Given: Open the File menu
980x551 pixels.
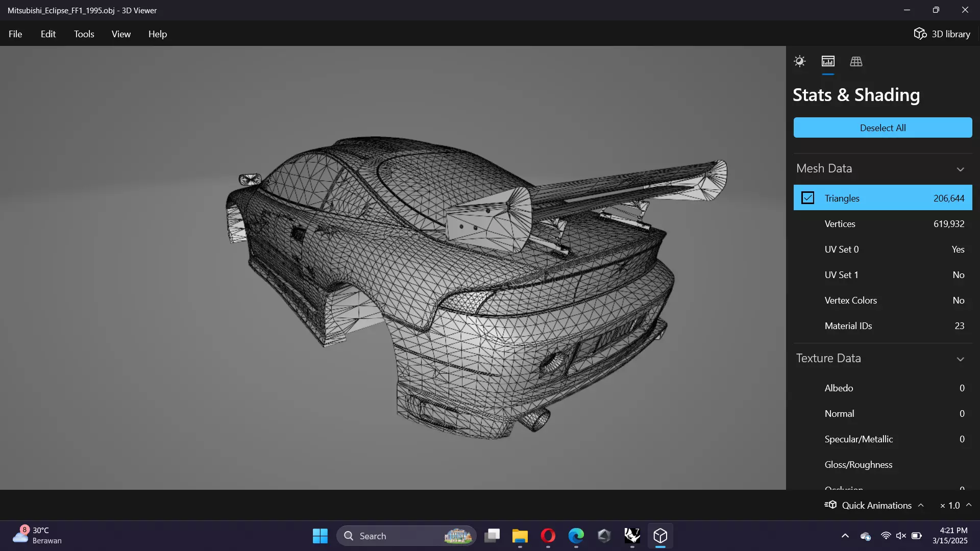Looking at the screenshot, I should pos(15,34).
